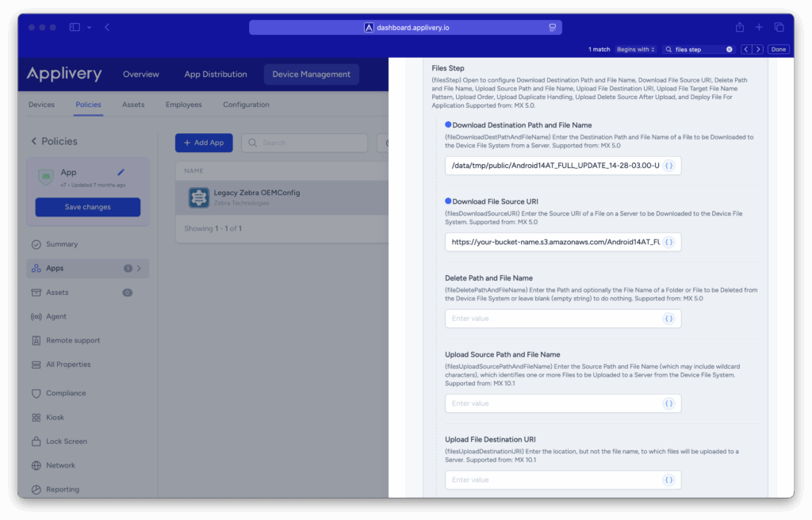Switch to the Assets tab

coord(133,105)
